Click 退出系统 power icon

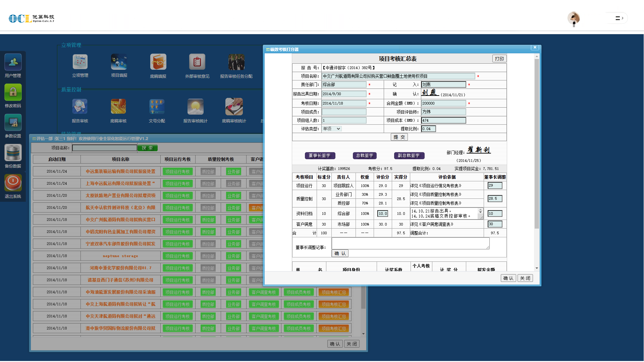(13, 183)
